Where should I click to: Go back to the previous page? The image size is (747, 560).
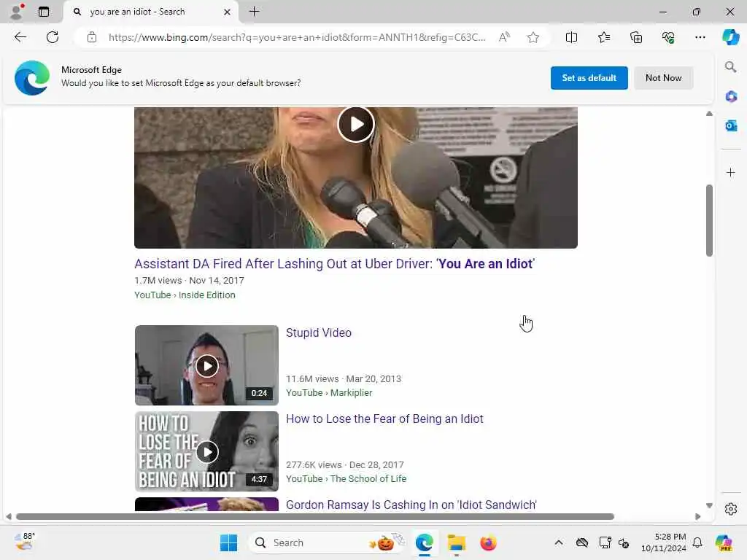[20, 37]
